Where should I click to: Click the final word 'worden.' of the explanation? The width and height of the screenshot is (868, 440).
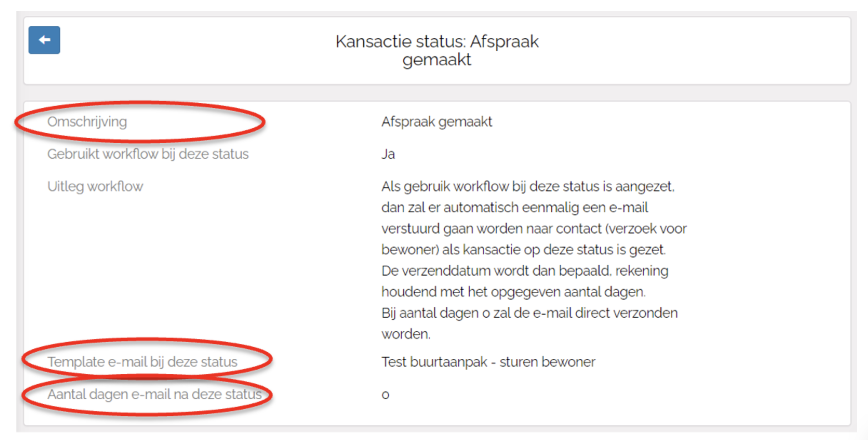click(x=406, y=334)
